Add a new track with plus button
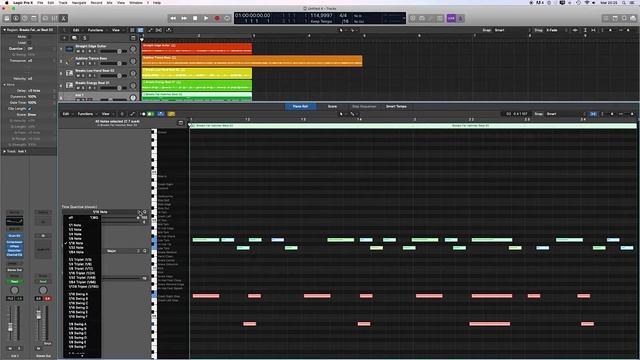640x360 pixels. pyautogui.click(x=64, y=38)
